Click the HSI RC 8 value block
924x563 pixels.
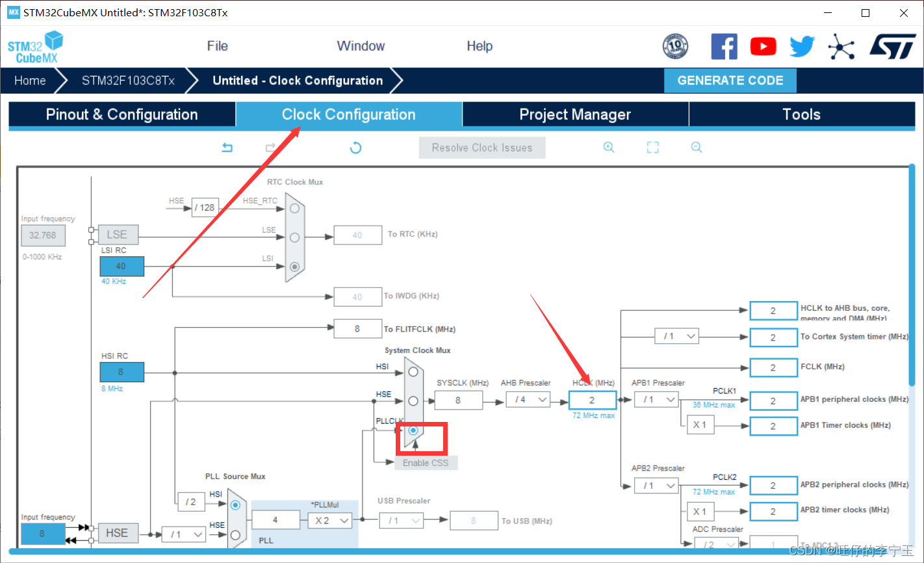pyautogui.click(x=122, y=372)
